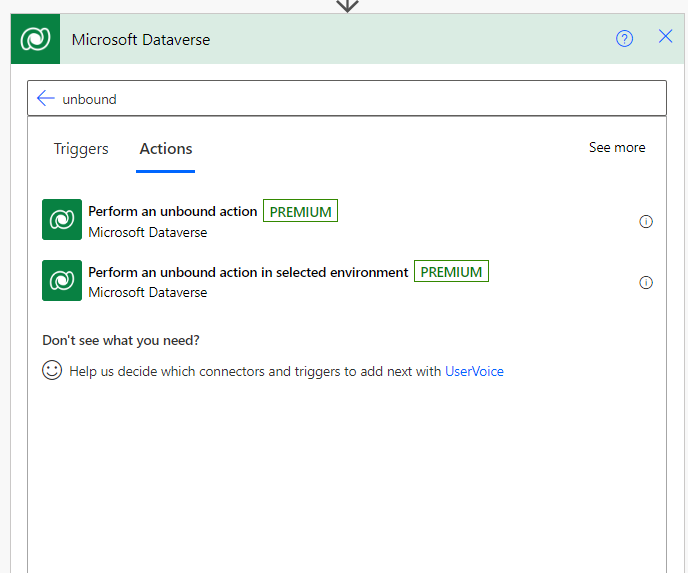This screenshot has width=688, height=573.
Task: Click the Microsoft Dataverse logo in header
Action: (x=36, y=39)
